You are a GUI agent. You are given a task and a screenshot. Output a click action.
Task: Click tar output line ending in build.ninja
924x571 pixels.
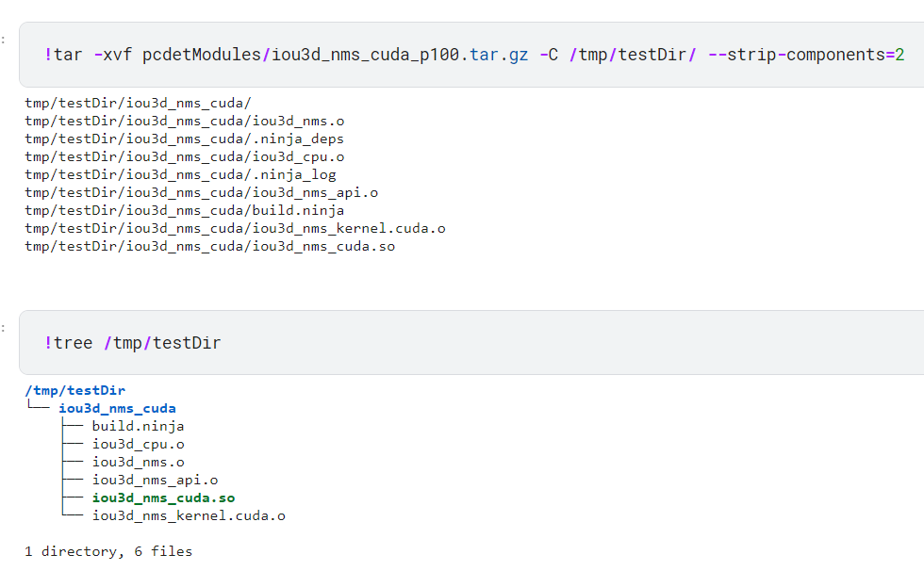coord(185,210)
